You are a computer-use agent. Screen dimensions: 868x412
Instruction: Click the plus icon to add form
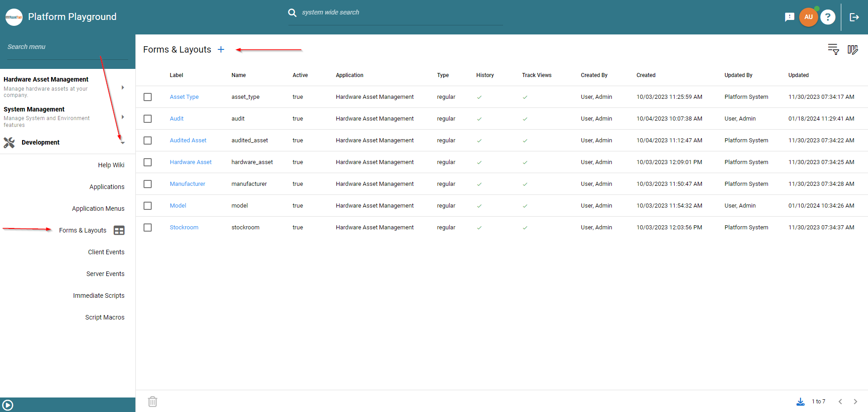click(221, 49)
